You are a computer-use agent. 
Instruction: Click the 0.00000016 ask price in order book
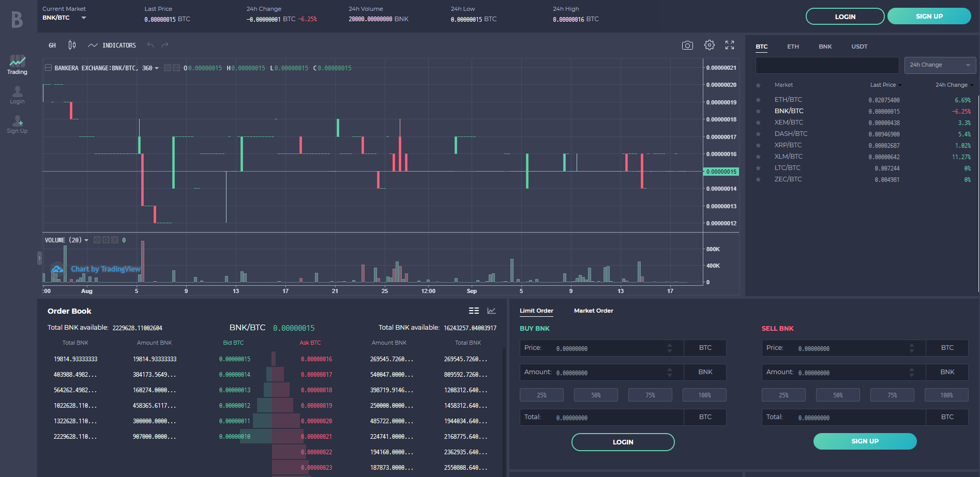click(316, 359)
